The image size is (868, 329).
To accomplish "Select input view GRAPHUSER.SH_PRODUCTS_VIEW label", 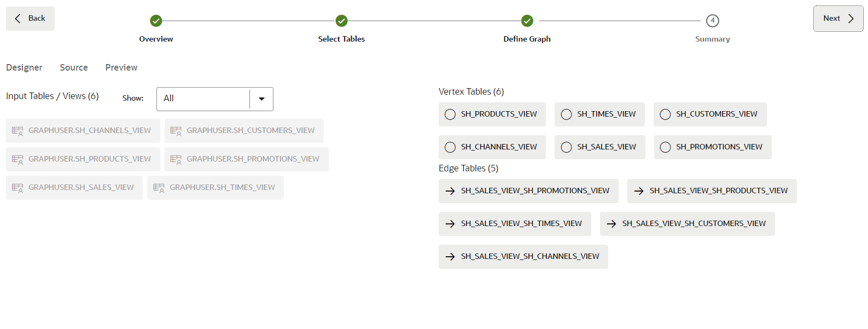I will 90,159.
